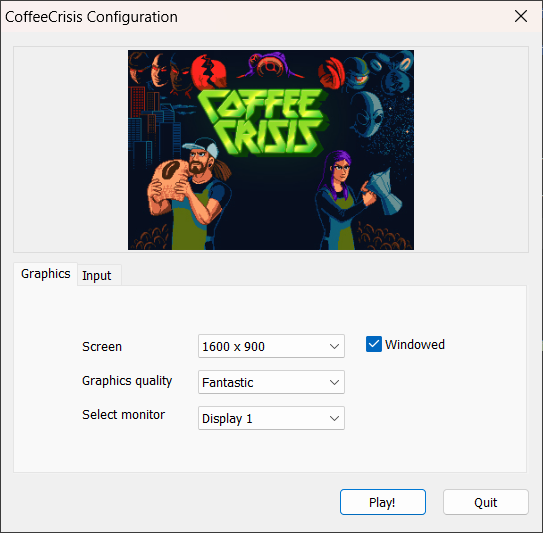Click the silver moka pot in banner
Viewport: 543px width, 533px height.
[x=384, y=191]
